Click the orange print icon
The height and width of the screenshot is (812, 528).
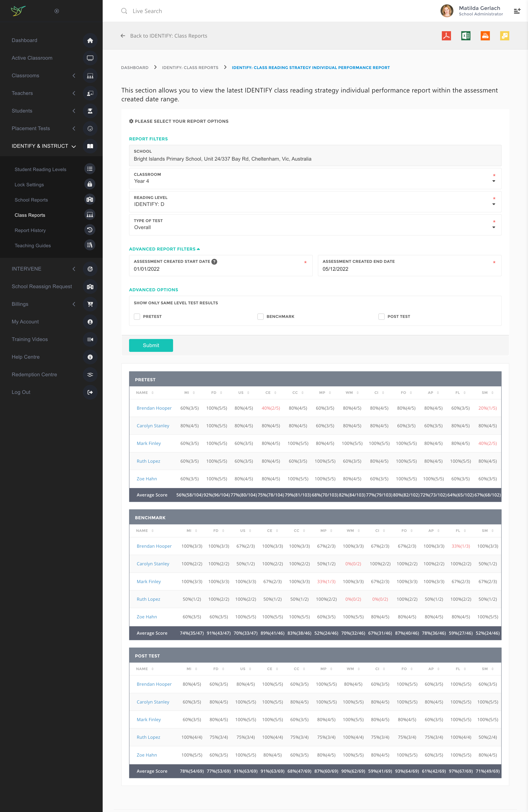[485, 36]
